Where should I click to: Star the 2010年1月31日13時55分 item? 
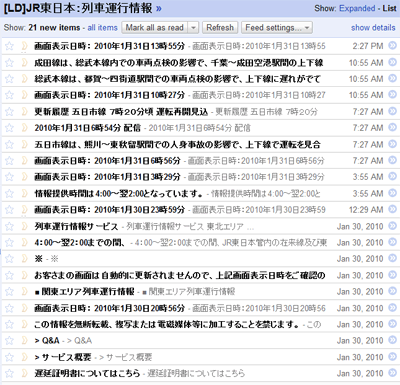point(9,46)
